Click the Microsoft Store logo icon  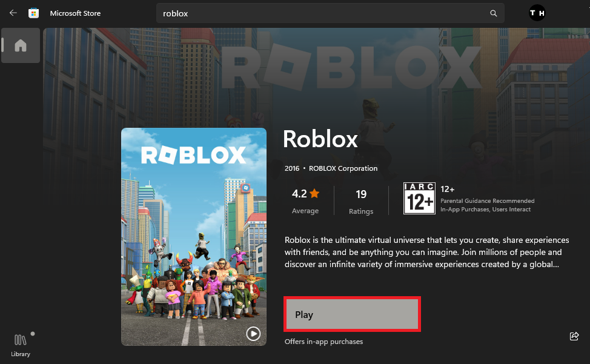[x=34, y=13]
